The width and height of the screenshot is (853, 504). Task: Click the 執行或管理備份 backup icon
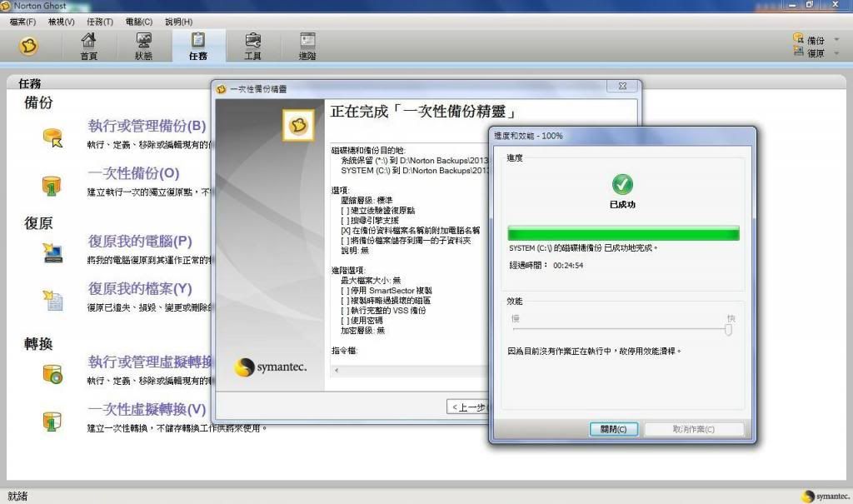click(x=53, y=137)
